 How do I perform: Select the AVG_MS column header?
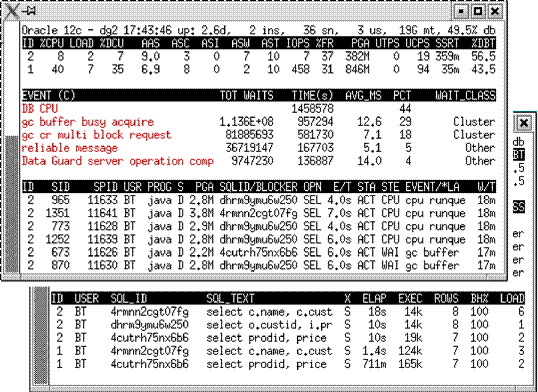(363, 95)
